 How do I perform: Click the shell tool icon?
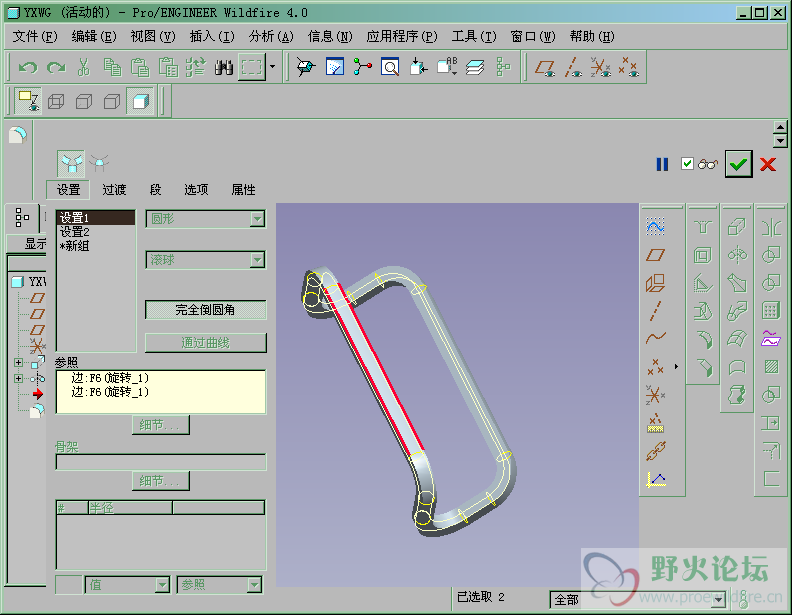[x=703, y=255]
